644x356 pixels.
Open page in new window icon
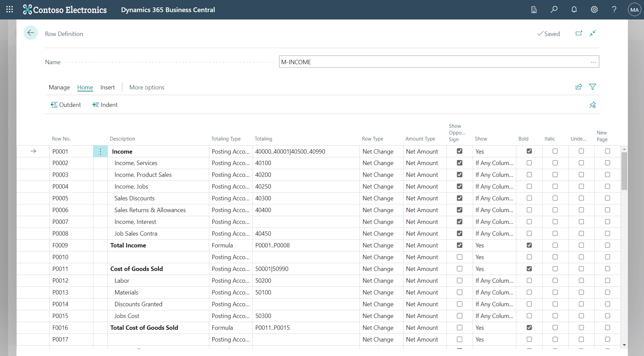(x=579, y=33)
